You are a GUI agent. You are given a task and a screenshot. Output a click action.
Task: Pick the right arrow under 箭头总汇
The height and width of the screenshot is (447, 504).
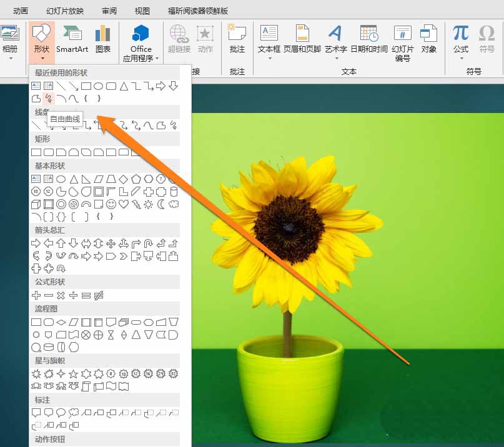36,243
